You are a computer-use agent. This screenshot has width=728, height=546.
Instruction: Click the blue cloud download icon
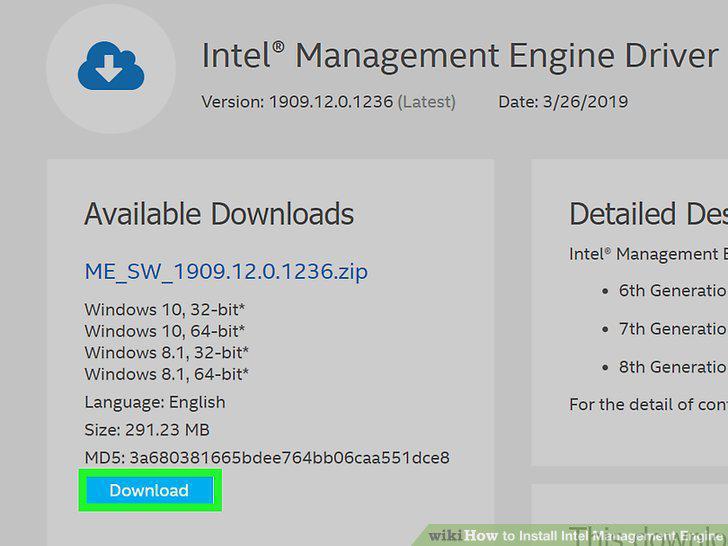pos(111,65)
